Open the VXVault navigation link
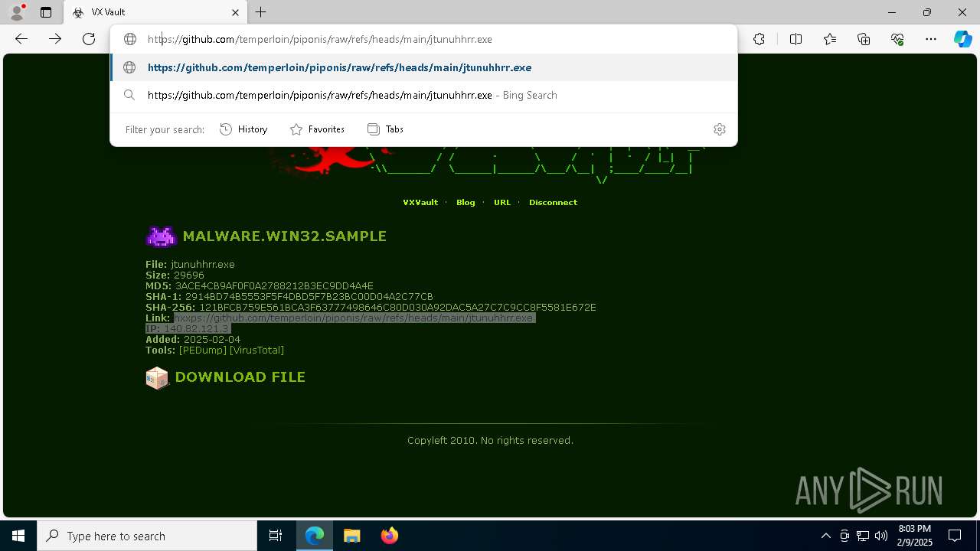The image size is (980, 551). click(x=420, y=202)
